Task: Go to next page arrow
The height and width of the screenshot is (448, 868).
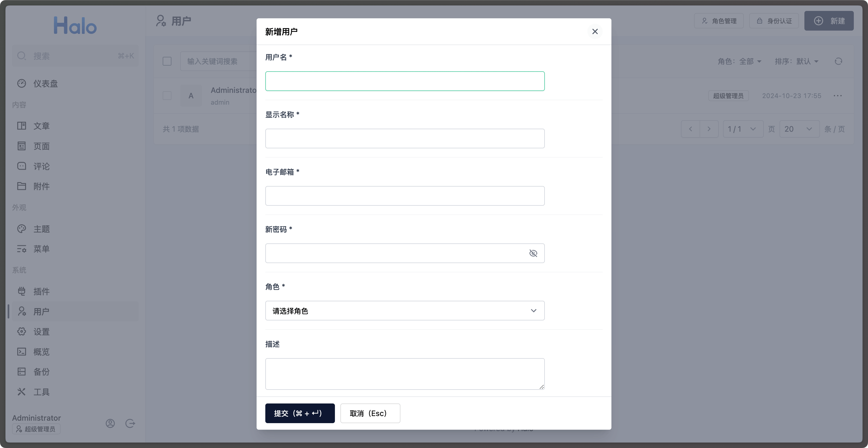Action: (x=709, y=129)
